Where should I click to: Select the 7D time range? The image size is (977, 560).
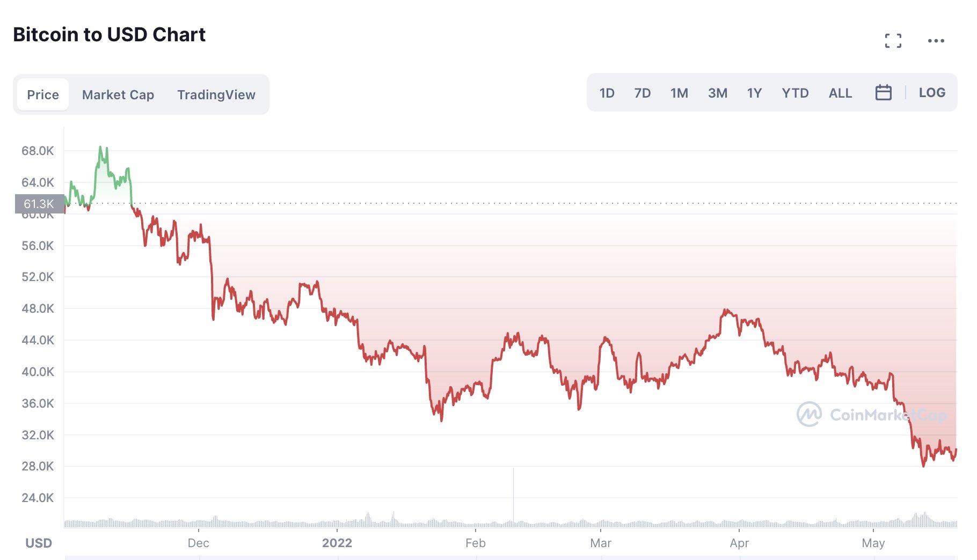point(642,93)
